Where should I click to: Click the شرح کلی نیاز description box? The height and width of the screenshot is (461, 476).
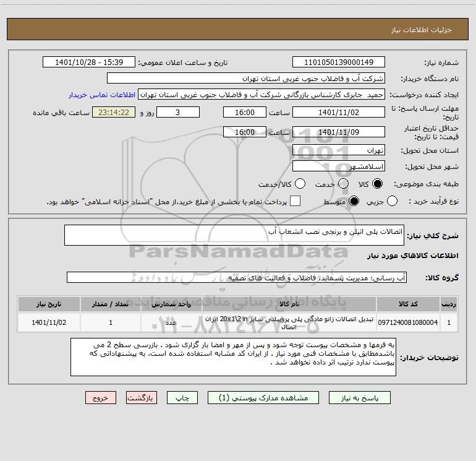234,235
